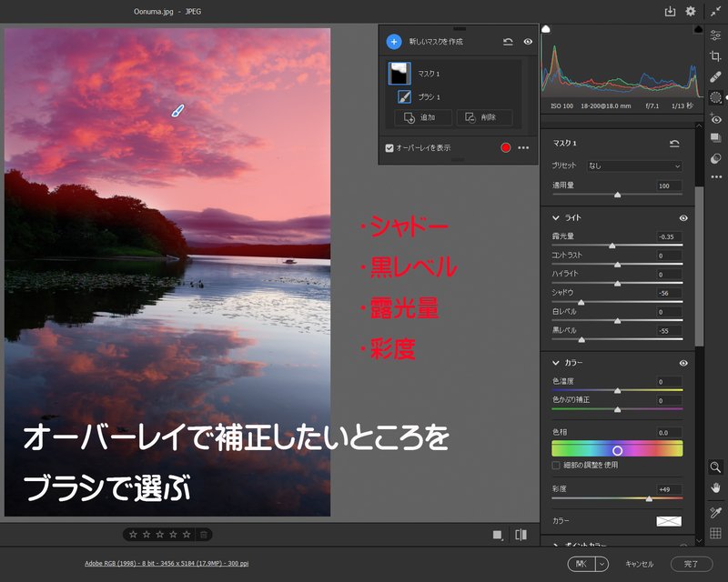Open the Presets overlapping-circles icon

715,159
